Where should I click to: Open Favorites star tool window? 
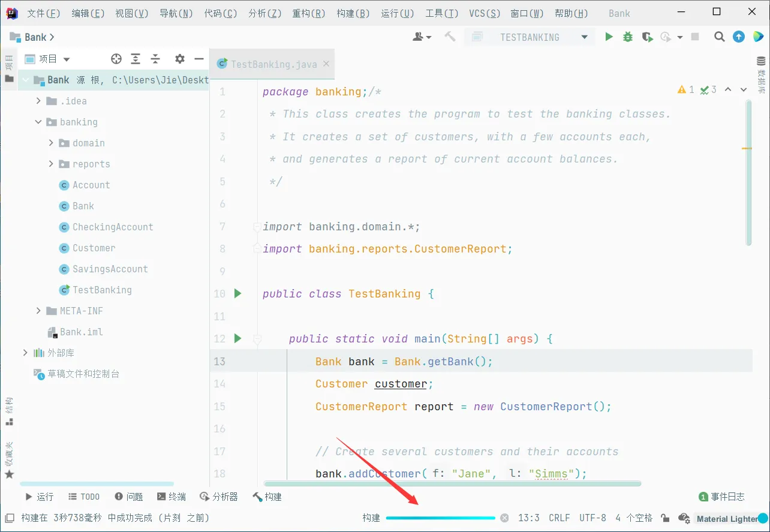point(9,461)
